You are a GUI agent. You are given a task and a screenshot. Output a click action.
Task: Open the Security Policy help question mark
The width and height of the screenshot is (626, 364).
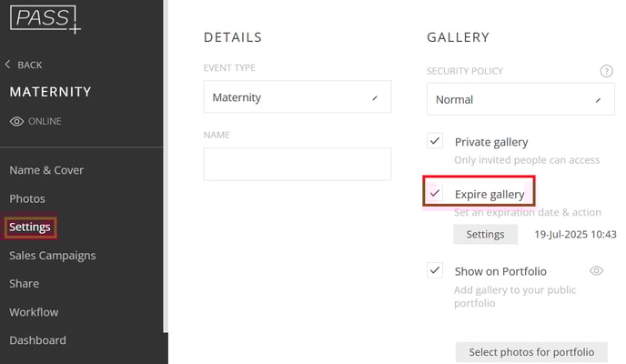(x=606, y=71)
